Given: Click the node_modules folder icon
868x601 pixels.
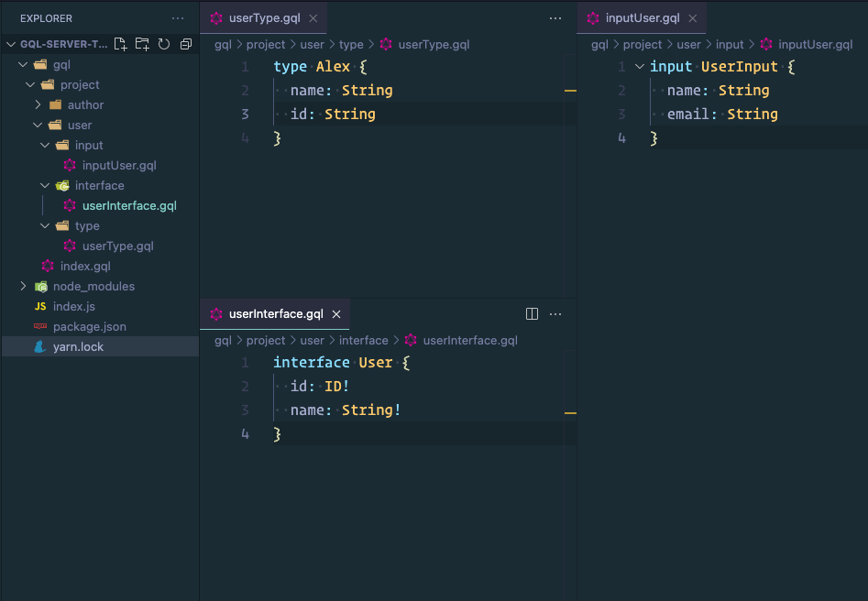Looking at the screenshot, I should pyautogui.click(x=41, y=286).
